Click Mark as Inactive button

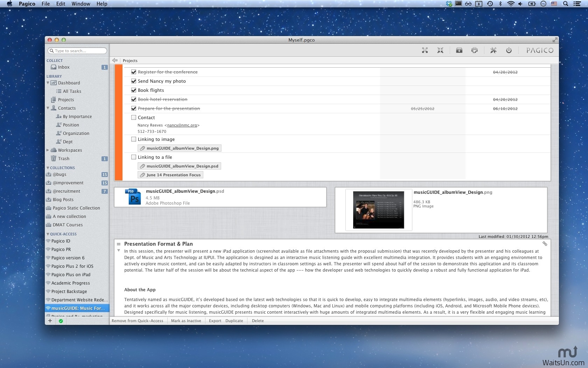pos(186,321)
